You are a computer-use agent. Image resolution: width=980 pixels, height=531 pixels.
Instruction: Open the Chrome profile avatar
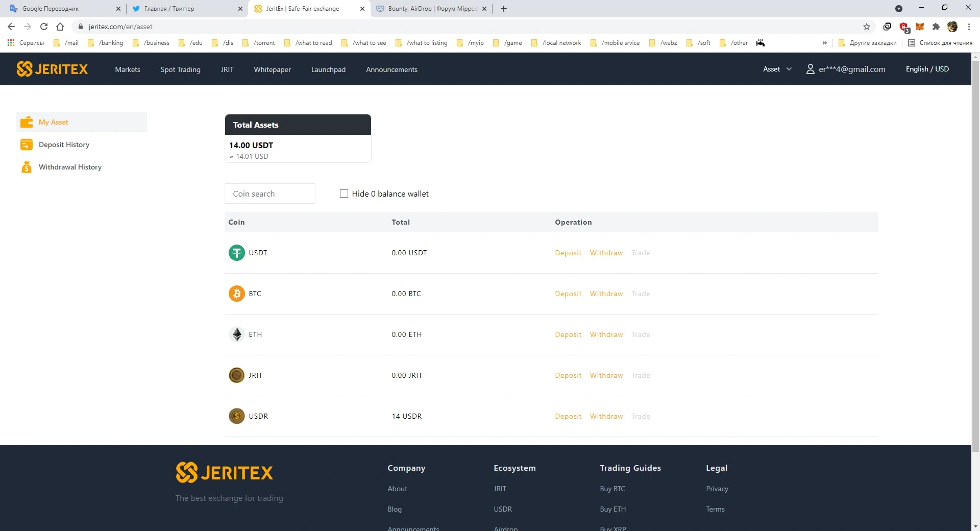tap(952, 27)
